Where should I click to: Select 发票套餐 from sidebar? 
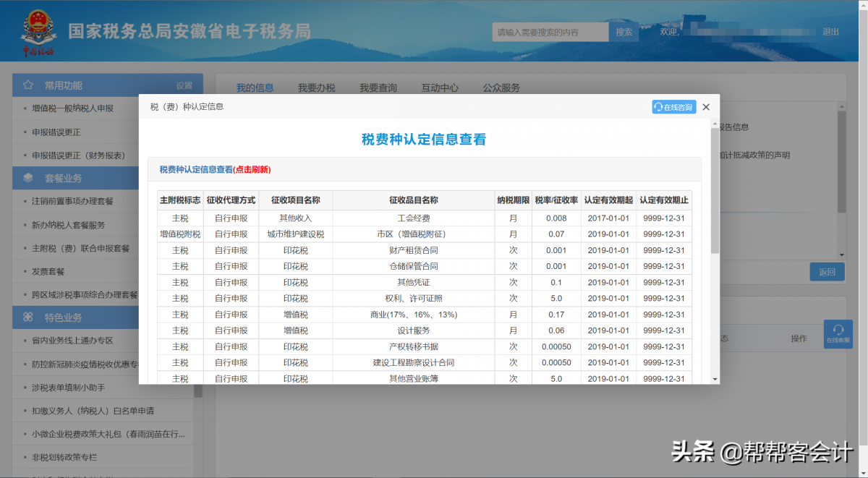point(48,272)
